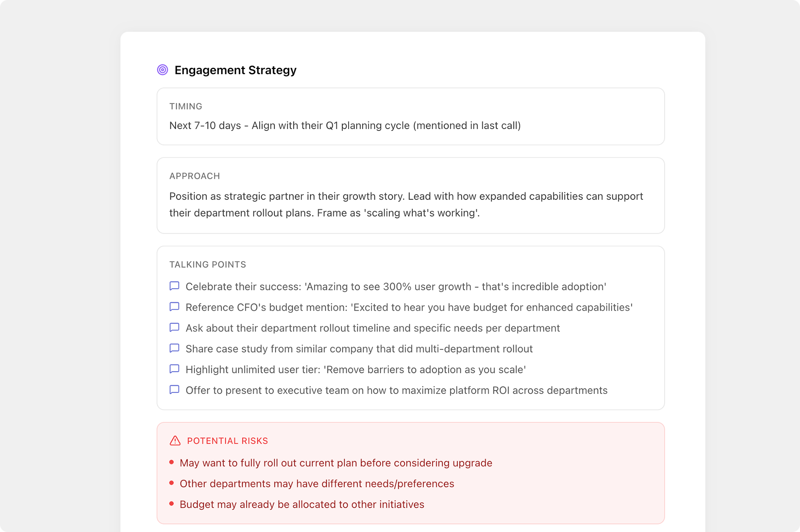Click the TALKING POINTS label

(208, 265)
